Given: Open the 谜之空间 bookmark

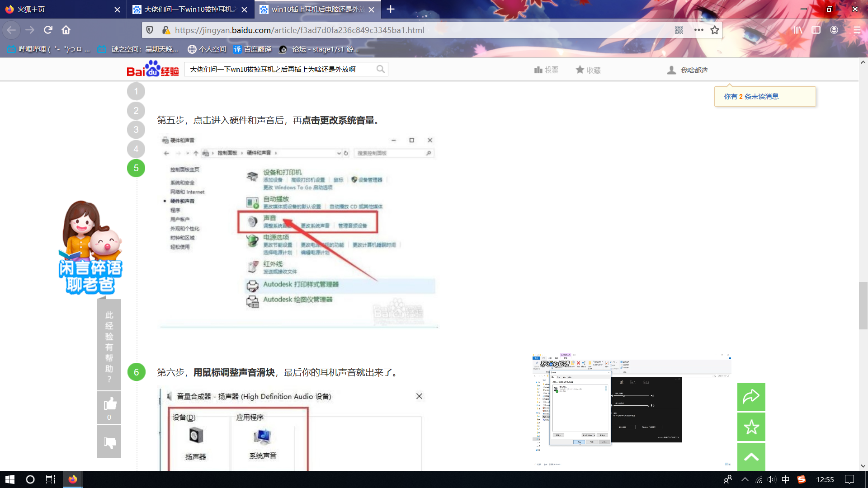Looking at the screenshot, I should coord(138,49).
